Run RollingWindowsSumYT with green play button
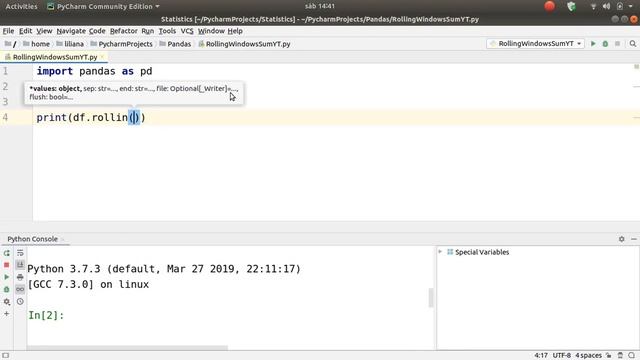 pos(593,44)
